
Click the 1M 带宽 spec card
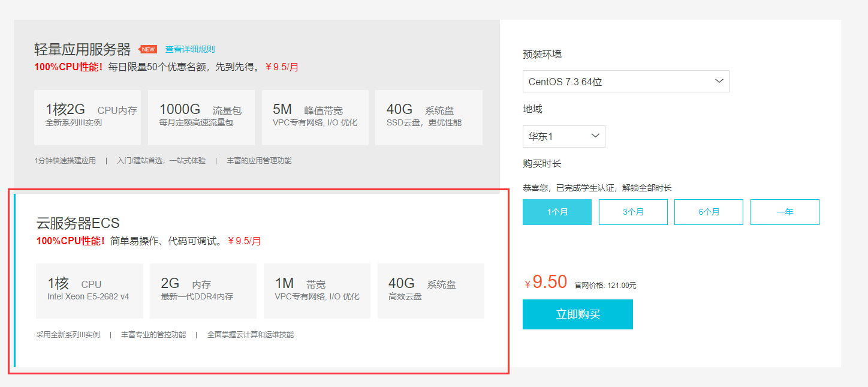(x=317, y=291)
